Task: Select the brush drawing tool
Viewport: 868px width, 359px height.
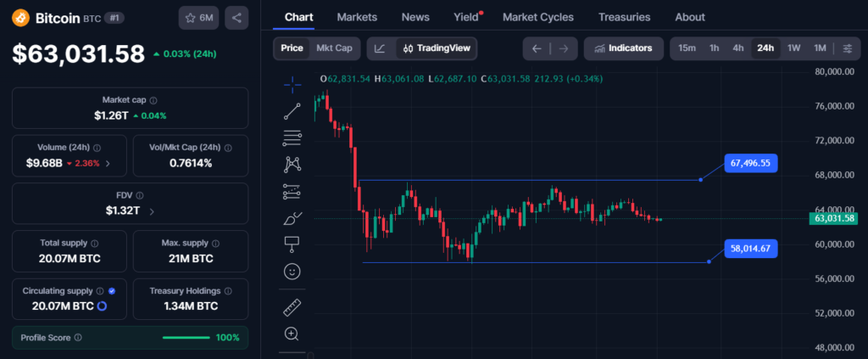Action: coord(292,218)
